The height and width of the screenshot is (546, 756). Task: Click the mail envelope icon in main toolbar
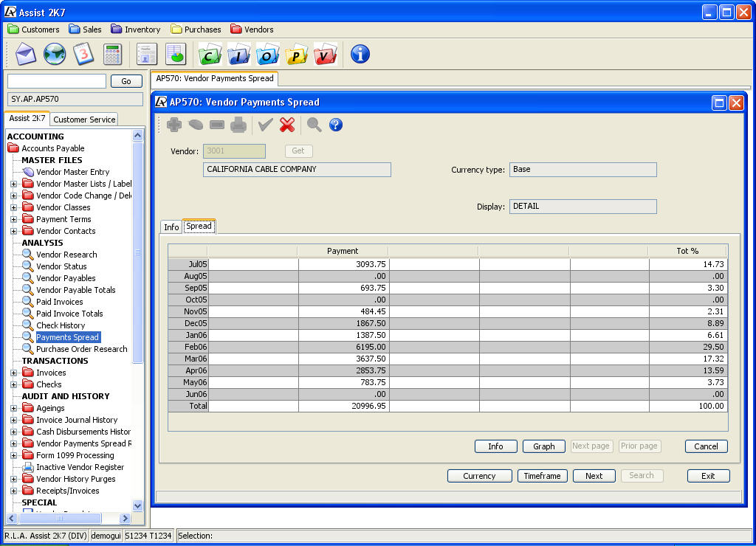pyautogui.click(x=26, y=54)
